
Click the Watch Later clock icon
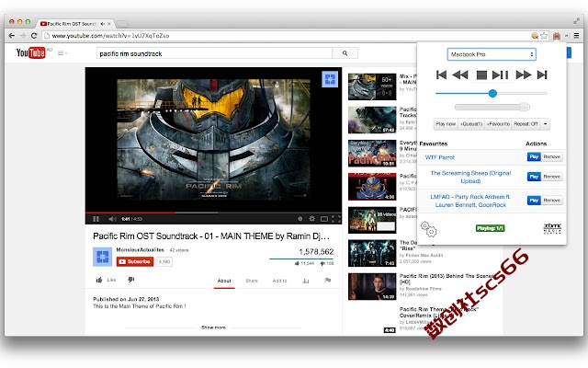click(x=300, y=219)
